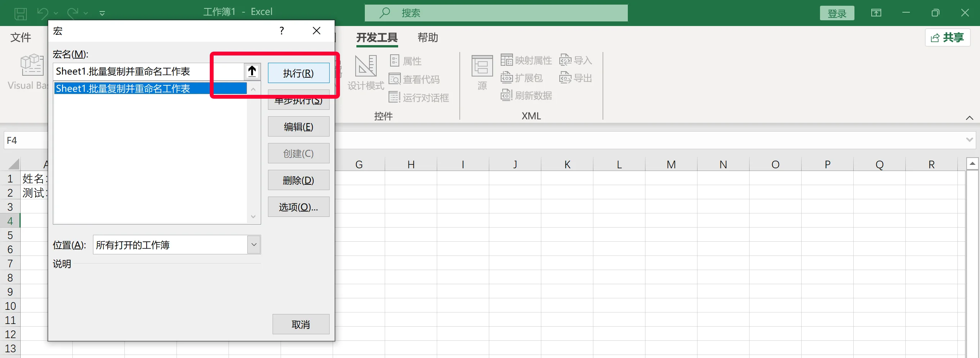Viewport: 980px width, 358px height.
Task: Open the 位置(A) dropdown
Action: click(253, 244)
